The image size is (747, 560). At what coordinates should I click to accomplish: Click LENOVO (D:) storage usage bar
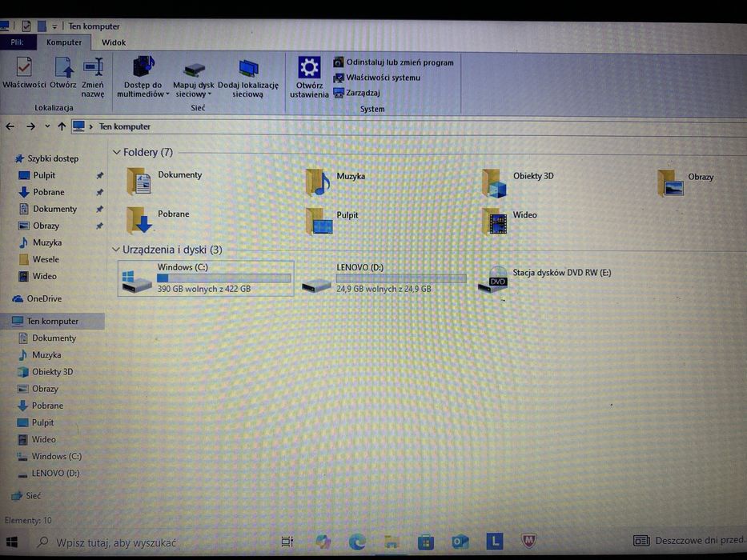(x=401, y=278)
